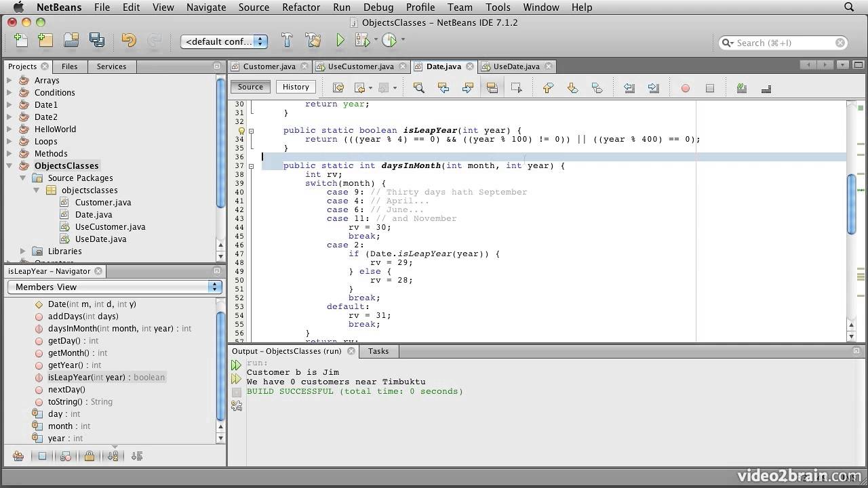This screenshot has width=868, height=488.
Task: Click the Undo arrow icon
Action: 129,41
